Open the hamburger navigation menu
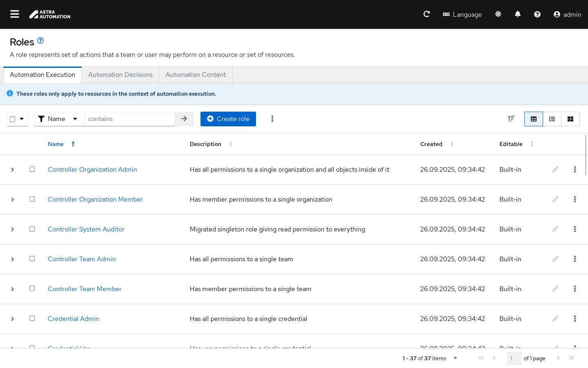The height and width of the screenshot is (368, 588). click(x=15, y=14)
